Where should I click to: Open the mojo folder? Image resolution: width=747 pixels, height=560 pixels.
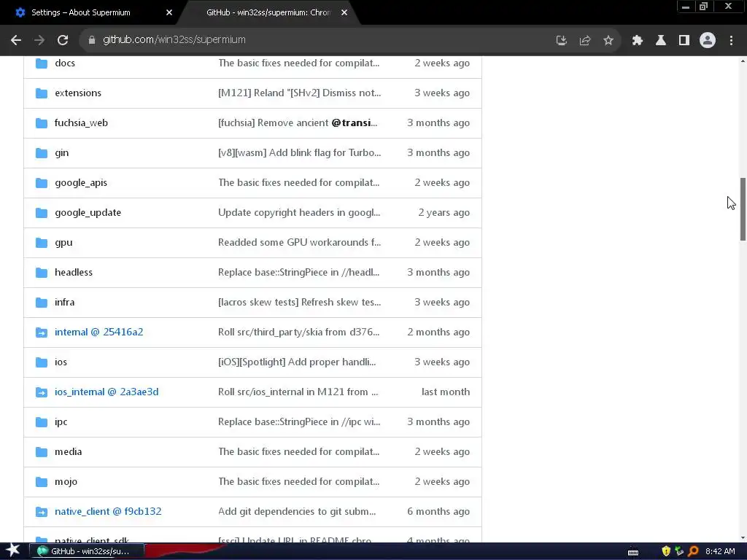click(66, 481)
